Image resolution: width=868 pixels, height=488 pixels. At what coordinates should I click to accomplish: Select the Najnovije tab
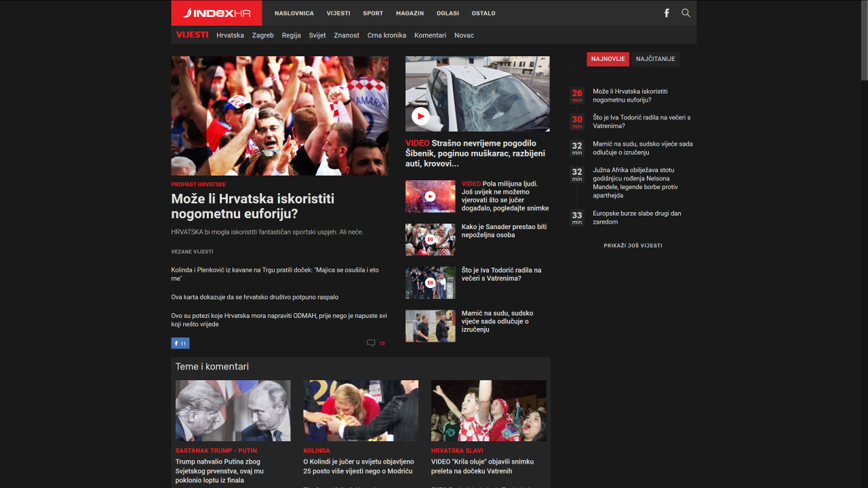pos(608,59)
